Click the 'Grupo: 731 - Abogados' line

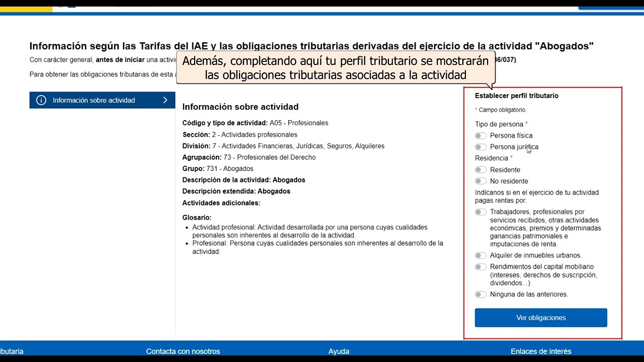click(218, 169)
